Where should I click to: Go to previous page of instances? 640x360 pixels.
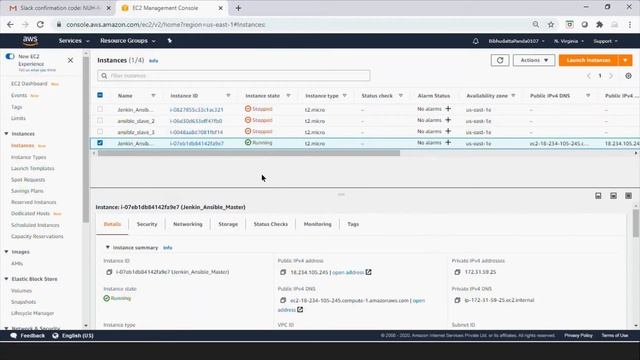(589, 76)
